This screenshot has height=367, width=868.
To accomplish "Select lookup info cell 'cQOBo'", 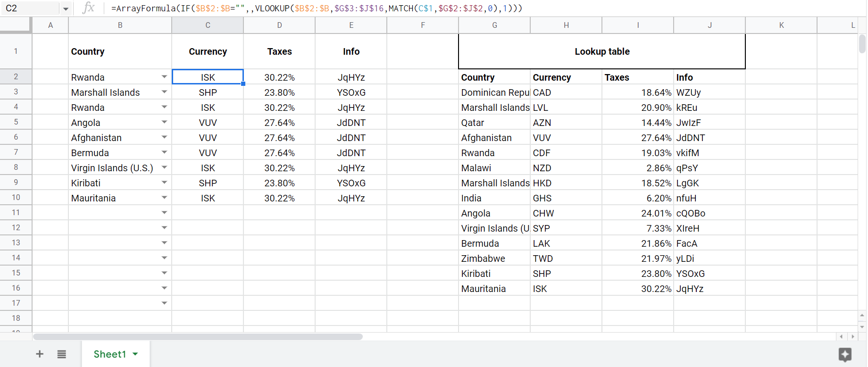I will coord(709,213).
